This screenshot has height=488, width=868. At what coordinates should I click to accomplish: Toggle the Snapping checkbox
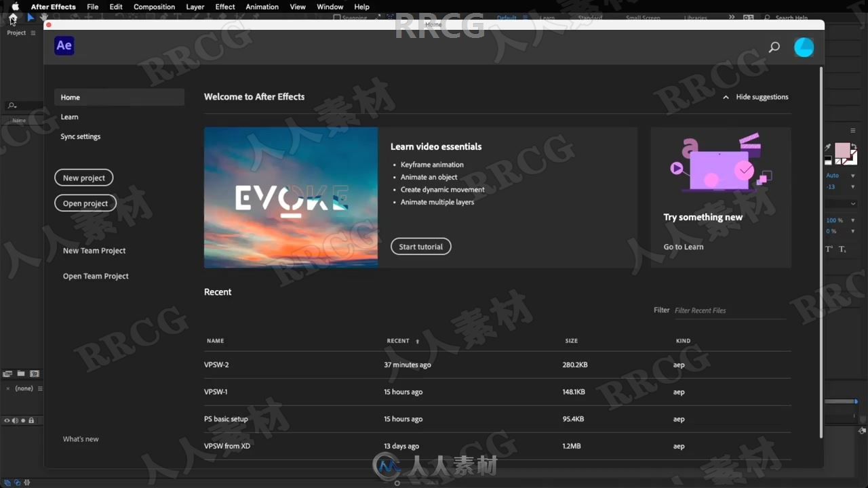[x=337, y=18]
